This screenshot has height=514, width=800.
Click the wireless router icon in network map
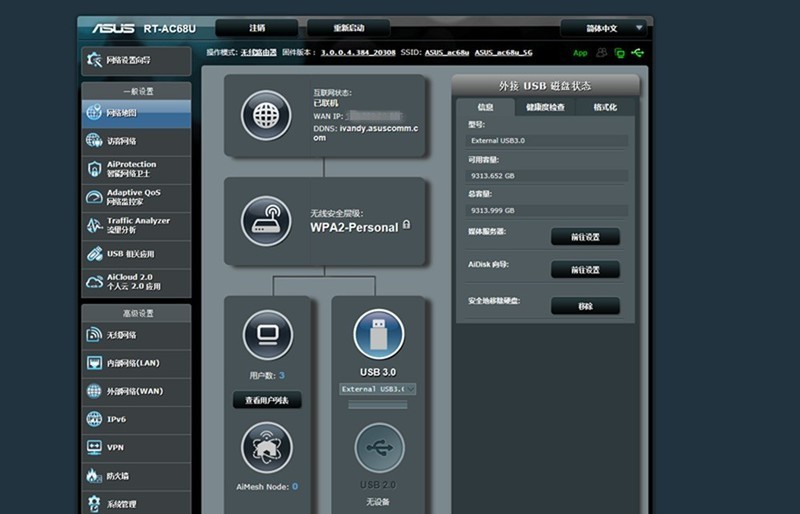(266, 221)
